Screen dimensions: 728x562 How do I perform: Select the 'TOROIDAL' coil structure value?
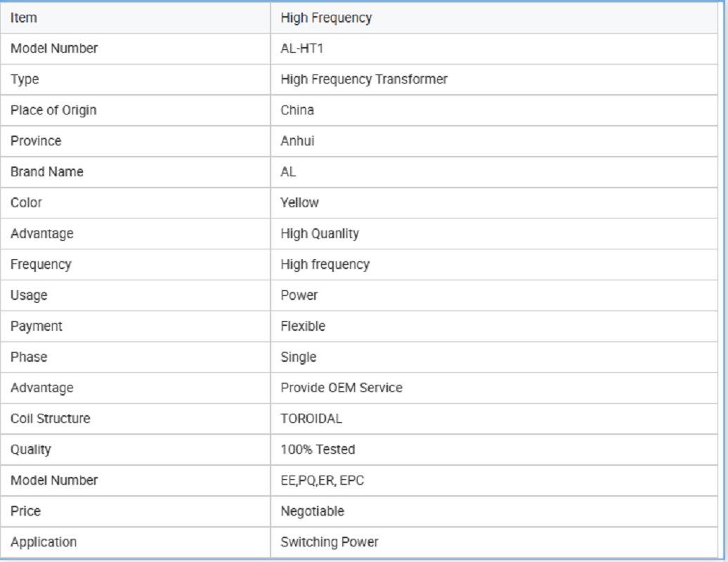click(311, 419)
